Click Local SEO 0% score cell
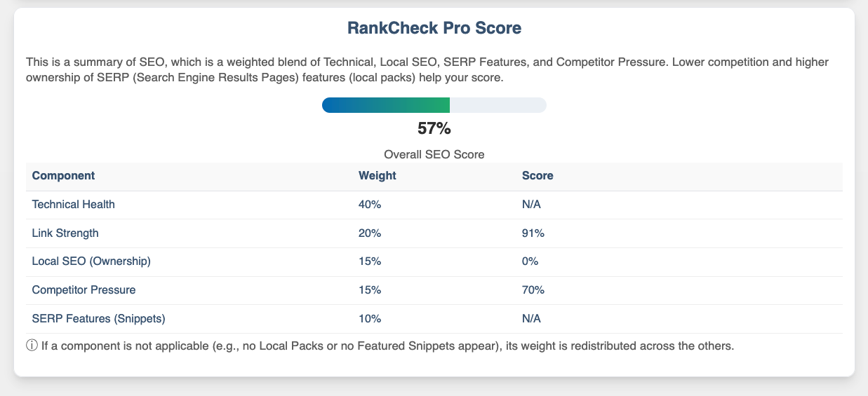The height and width of the screenshot is (396, 868). pos(530,261)
